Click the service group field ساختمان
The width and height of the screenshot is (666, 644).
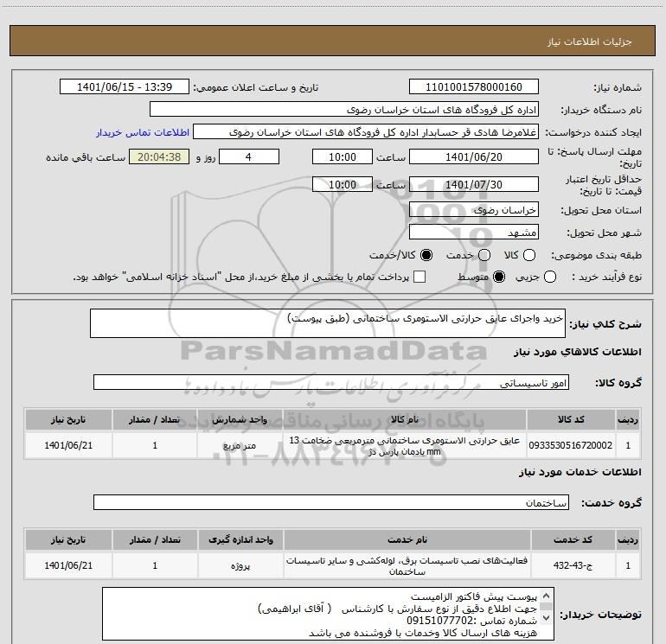[x=331, y=502]
